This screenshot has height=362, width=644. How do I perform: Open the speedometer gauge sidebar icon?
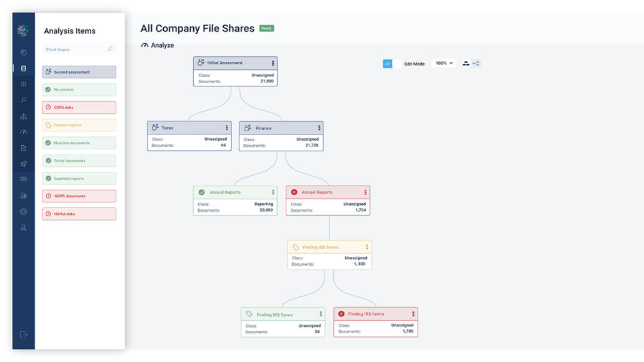point(24,132)
